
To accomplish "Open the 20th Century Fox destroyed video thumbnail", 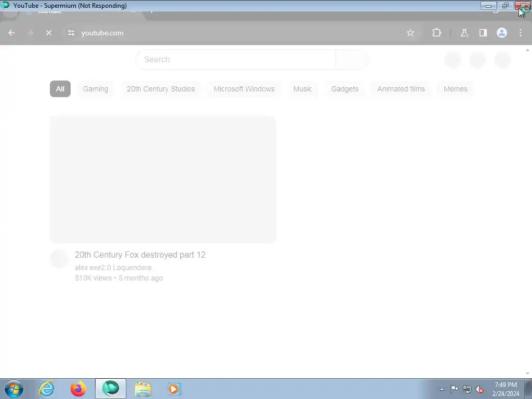I will [x=163, y=179].
